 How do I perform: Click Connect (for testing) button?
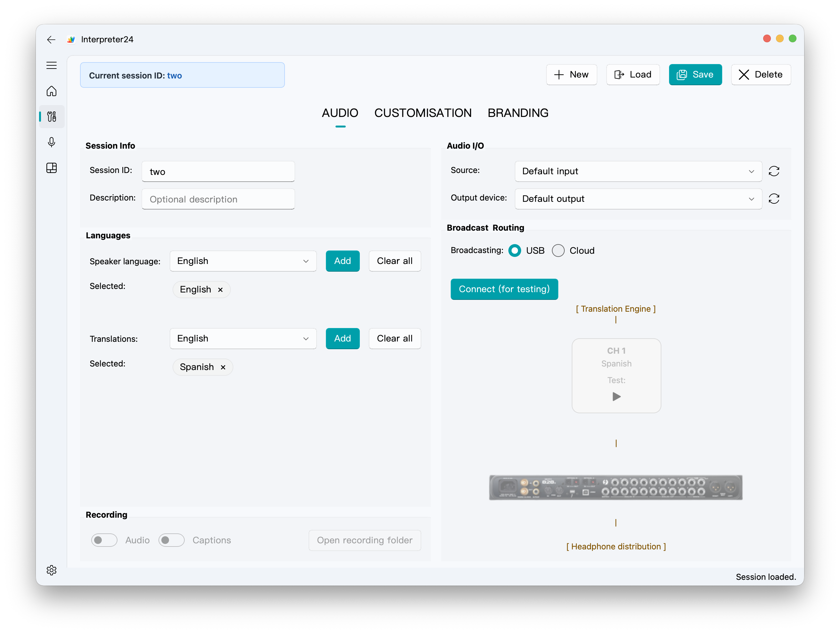coord(504,289)
